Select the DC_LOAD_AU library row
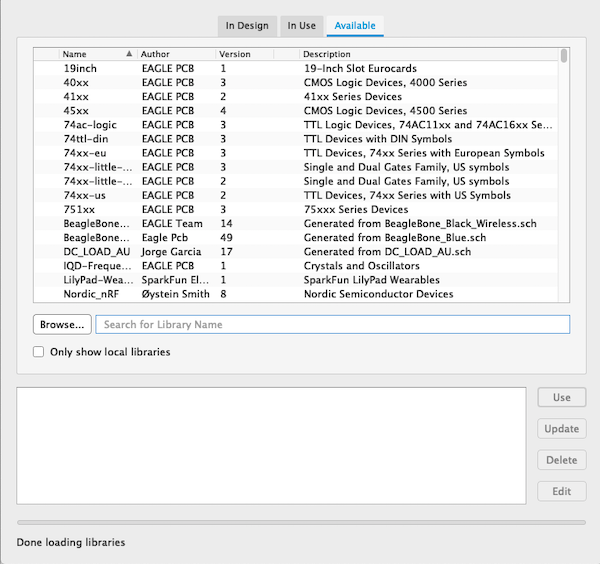Image resolution: width=600 pixels, height=564 pixels. coord(296,252)
